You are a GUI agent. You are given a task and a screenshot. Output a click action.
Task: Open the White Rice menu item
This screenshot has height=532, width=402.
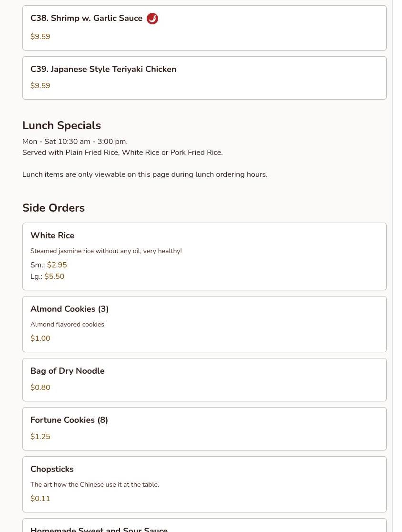(52, 235)
